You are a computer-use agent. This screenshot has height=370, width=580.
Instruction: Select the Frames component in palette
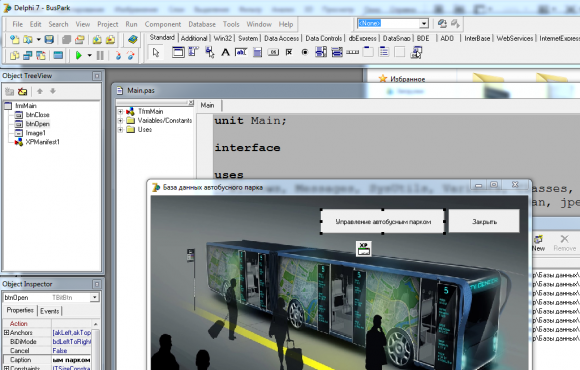(178, 53)
